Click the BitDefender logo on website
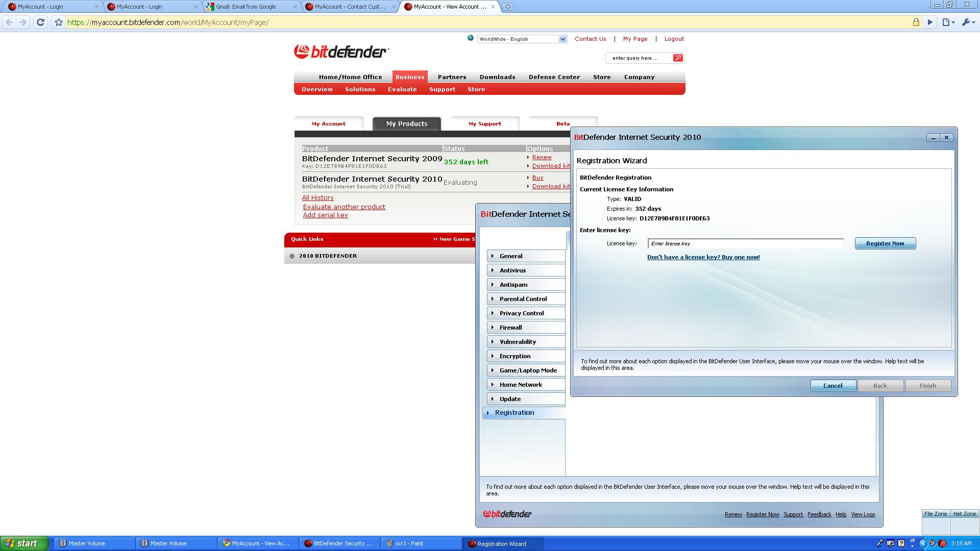The width and height of the screenshot is (980, 551). [x=341, y=52]
